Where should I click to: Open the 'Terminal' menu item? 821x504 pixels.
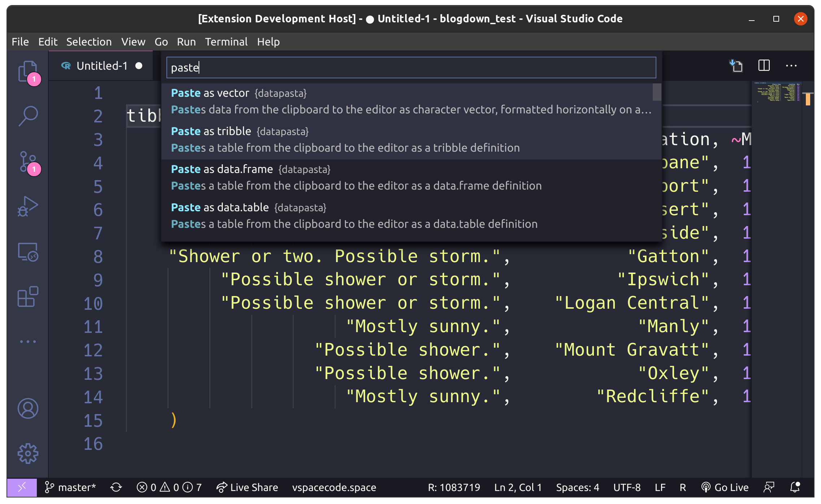pos(226,42)
